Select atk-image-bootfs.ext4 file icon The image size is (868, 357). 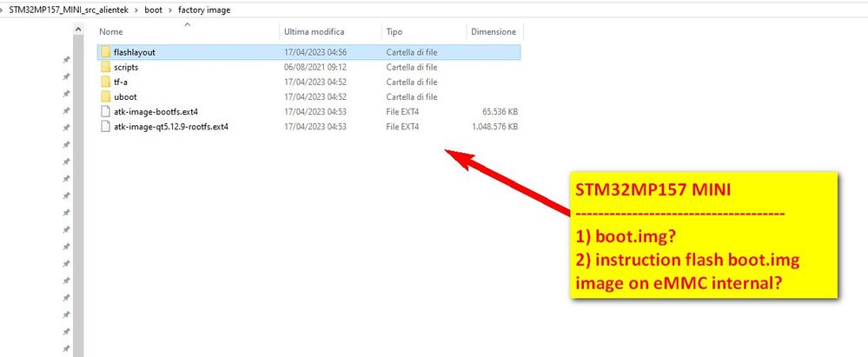pos(106,112)
